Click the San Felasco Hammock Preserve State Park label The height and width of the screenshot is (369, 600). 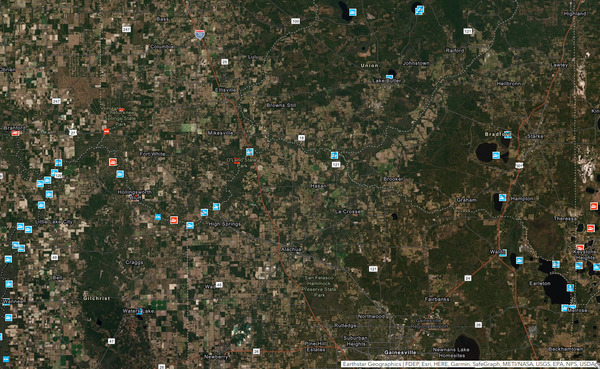click(319, 286)
